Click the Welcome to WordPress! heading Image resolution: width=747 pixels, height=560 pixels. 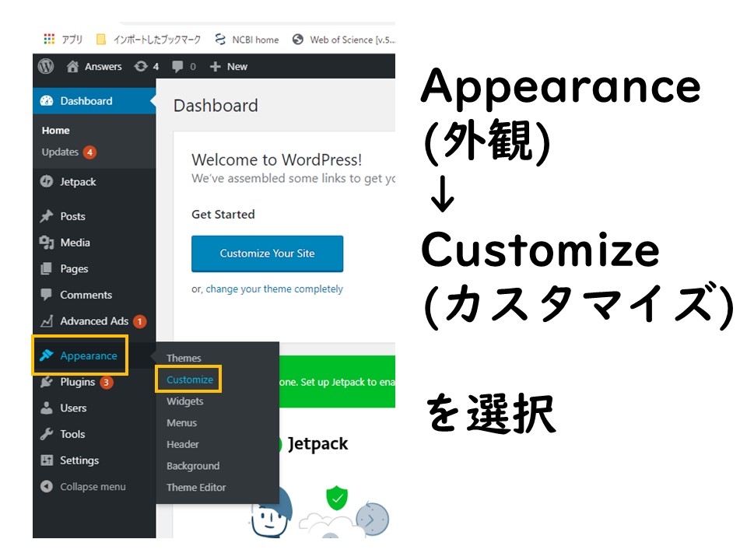pos(277,160)
